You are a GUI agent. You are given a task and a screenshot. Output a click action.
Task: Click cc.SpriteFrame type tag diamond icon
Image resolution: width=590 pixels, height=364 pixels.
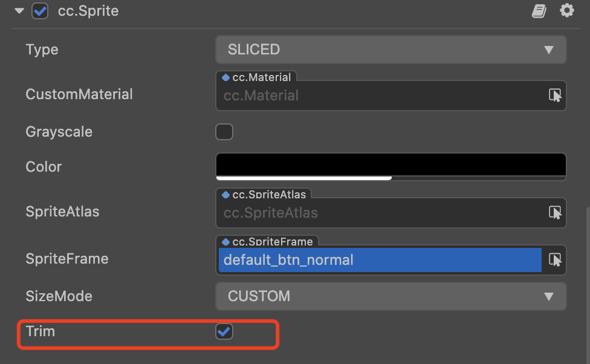225,242
